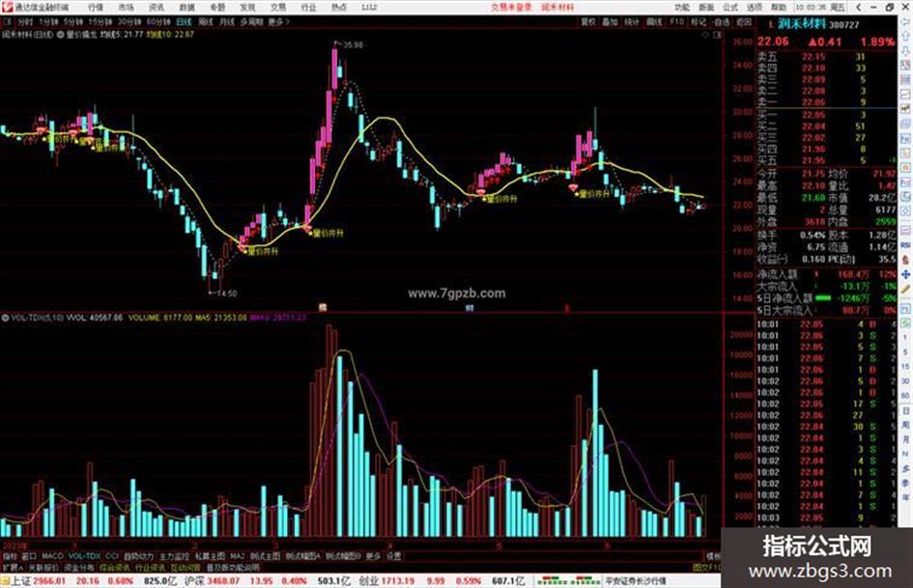Switch to the 15分钟 chart period
Image resolution: width=913 pixels, height=588 pixels.
tap(100, 21)
